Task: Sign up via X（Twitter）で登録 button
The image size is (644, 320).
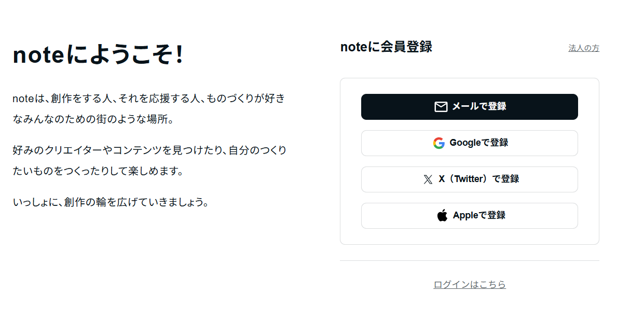Action: point(470,179)
